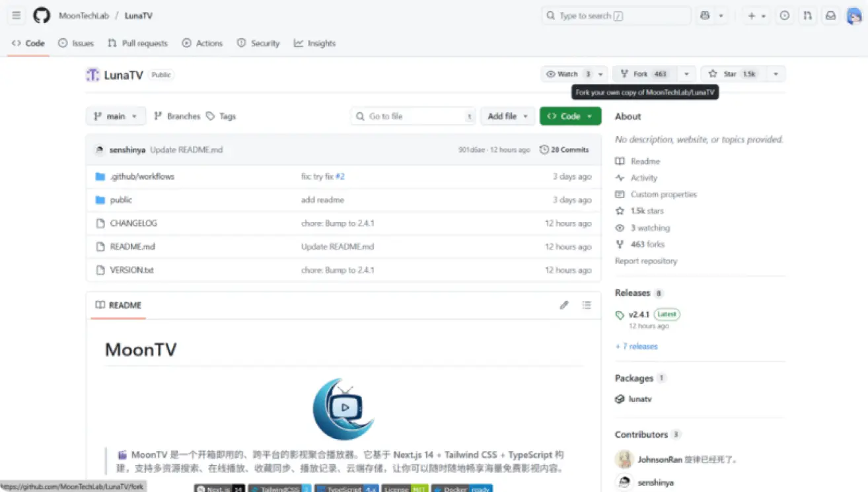Open the Copilot icon in header
Image resolution: width=868 pixels, height=492 pixels.
[705, 16]
